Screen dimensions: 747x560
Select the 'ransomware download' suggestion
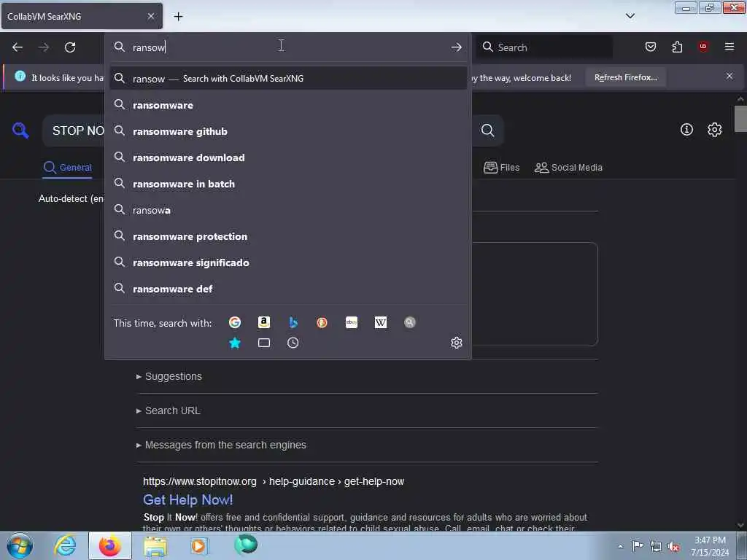pos(288,157)
